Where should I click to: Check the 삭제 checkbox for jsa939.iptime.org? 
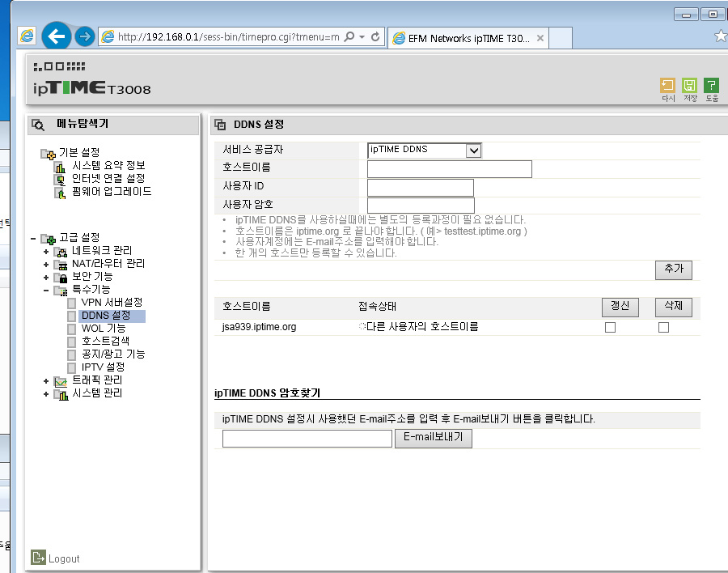click(x=663, y=328)
